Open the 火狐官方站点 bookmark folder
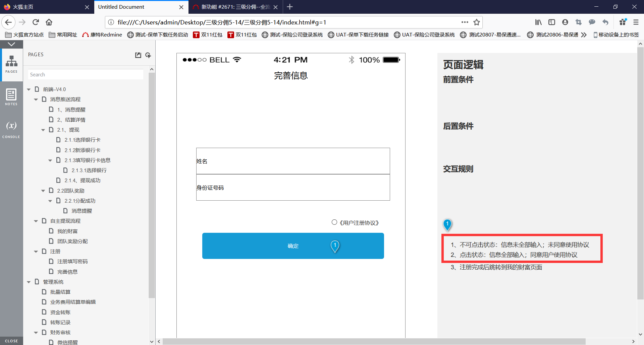 (x=24, y=35)
